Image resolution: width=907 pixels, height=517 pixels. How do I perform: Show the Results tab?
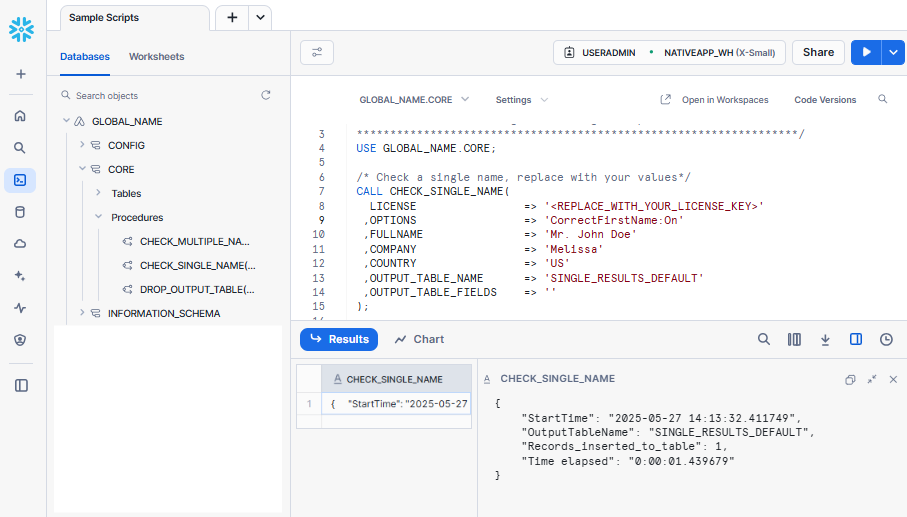tap(339, 339)
